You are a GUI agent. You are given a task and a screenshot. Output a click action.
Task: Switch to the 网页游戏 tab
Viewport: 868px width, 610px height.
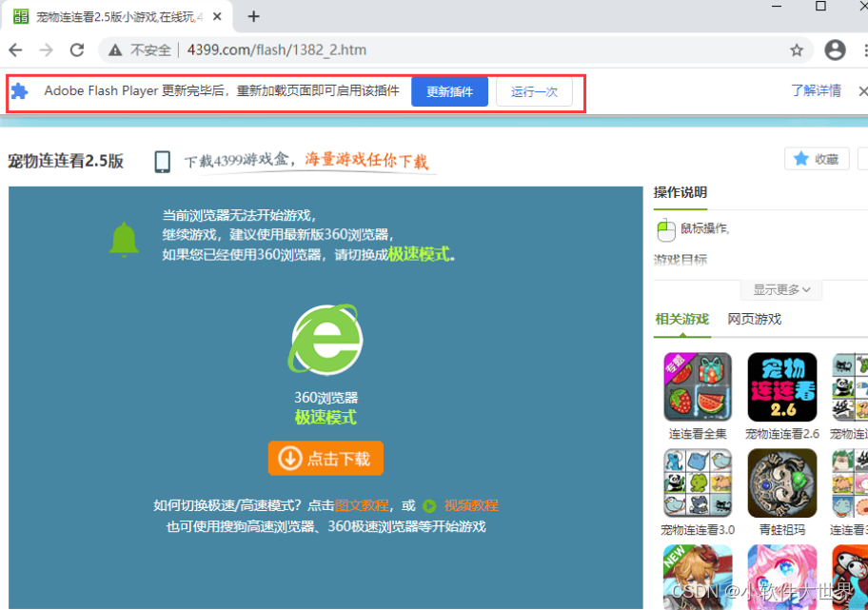coord(754,320)
